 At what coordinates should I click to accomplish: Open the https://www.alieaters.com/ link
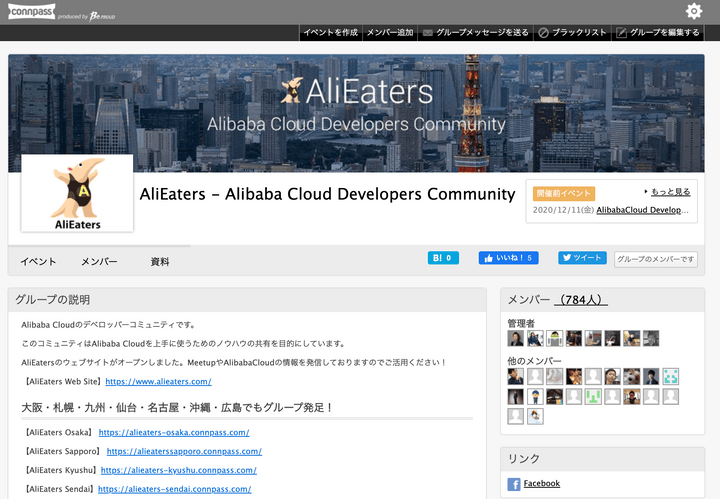(x=158, y=381)
